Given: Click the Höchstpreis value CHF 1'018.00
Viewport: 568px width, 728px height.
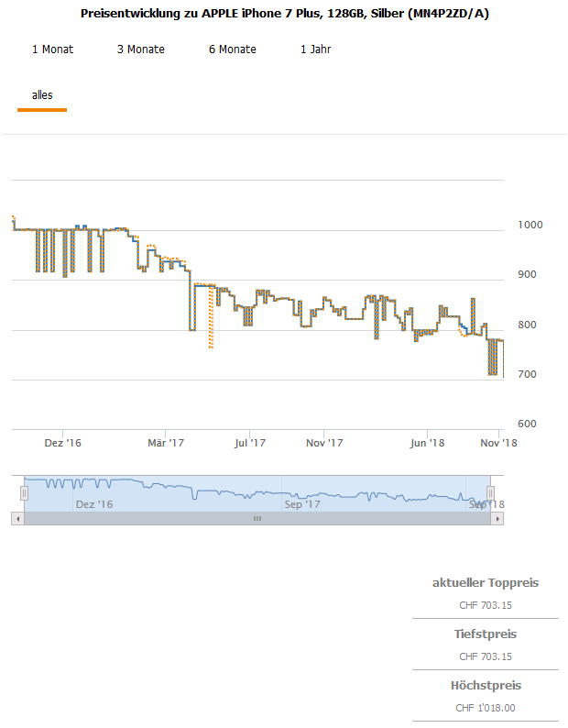Looking at the screenshot, I should pyautogui.click(x=486, y=708).
